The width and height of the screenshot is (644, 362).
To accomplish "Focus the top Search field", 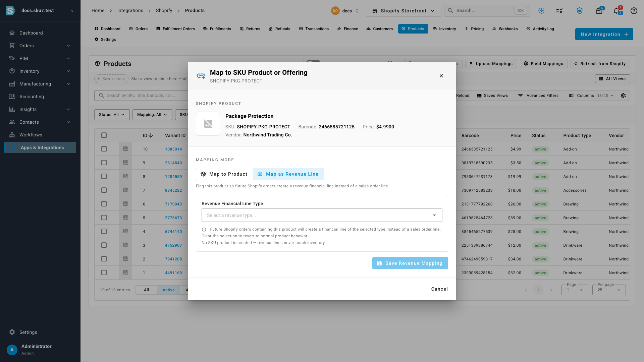I will pos(487,11).
